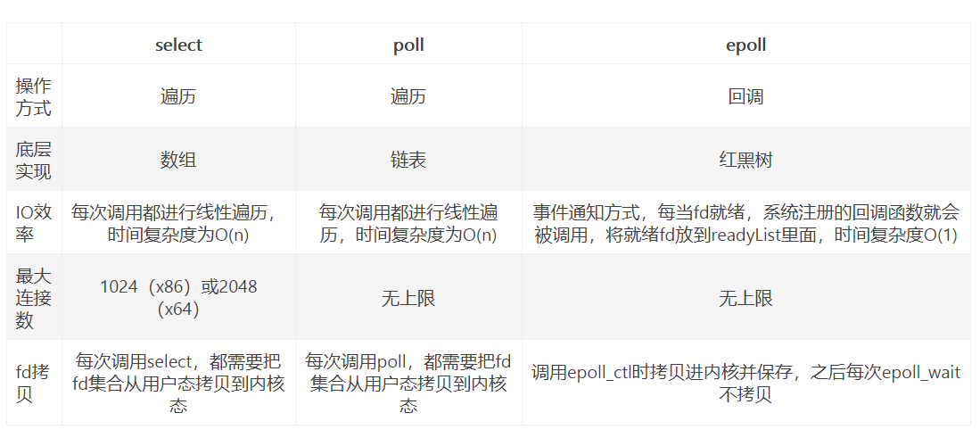Viewport: 980px width, 446px height.
Task: Click the poll column header
Action: pos(408,45)
